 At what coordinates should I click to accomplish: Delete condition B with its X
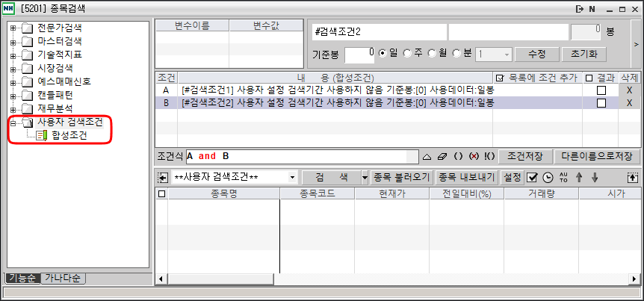[629, 103]
